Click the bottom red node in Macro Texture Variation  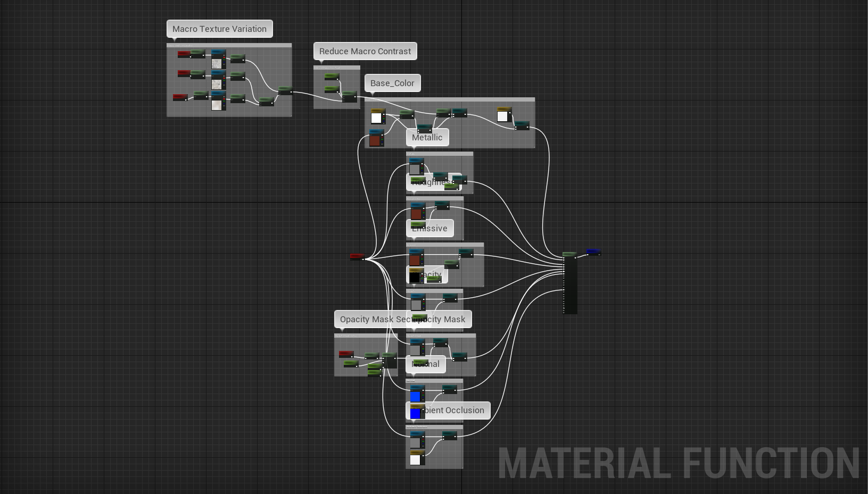coord(180,97)
